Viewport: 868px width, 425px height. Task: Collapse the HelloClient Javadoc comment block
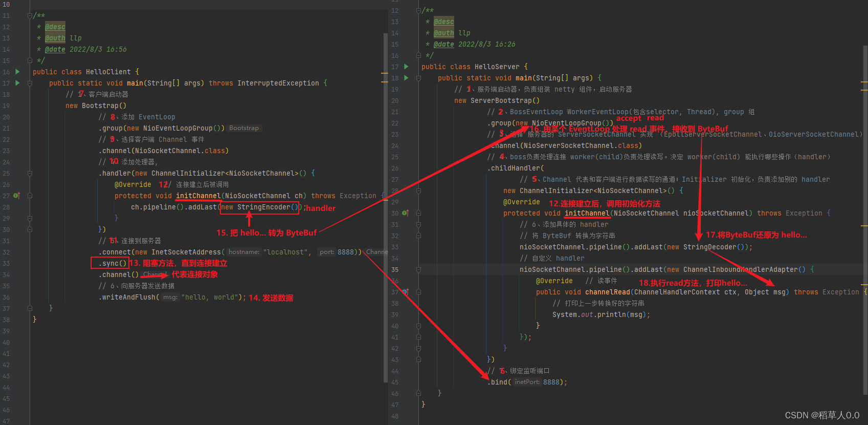[x=30, y=15]
